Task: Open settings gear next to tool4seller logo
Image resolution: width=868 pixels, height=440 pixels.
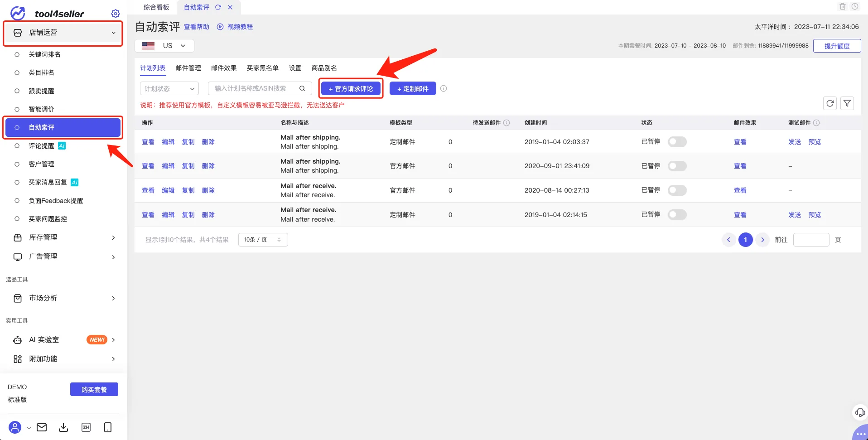Action: pyautogui.click(x=116, y=14)
